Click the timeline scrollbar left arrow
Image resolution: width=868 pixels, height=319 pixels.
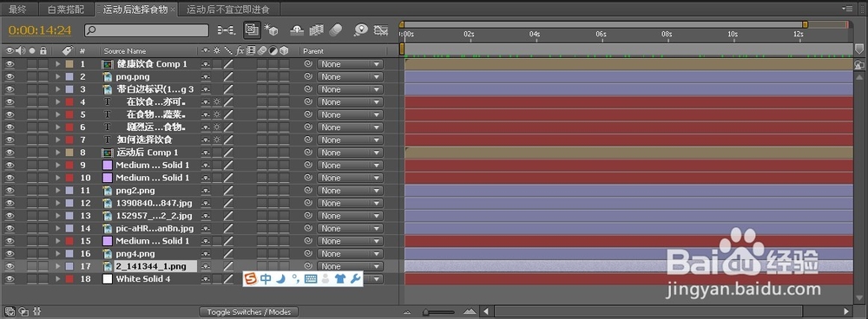(x=487, y=312)
